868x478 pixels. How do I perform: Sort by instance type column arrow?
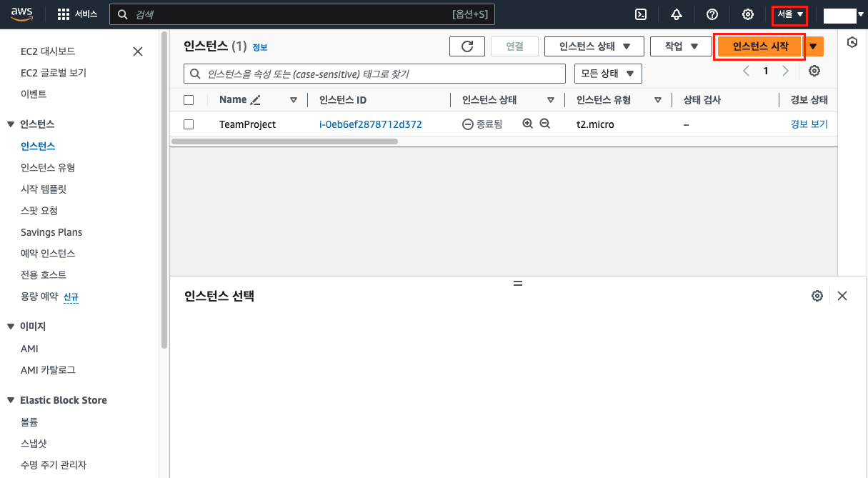pos(658,100)
